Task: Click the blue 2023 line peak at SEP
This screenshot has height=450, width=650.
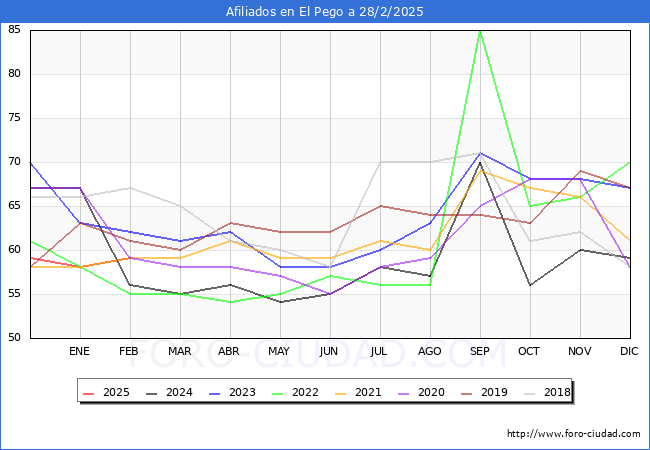Action: (480, 154)
